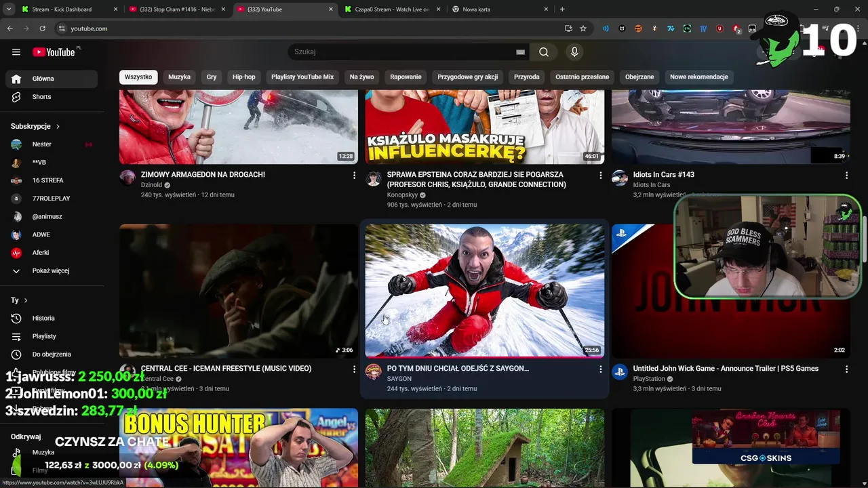Click the browser reload button
This screenshot has width=868, height=488.
42,28
